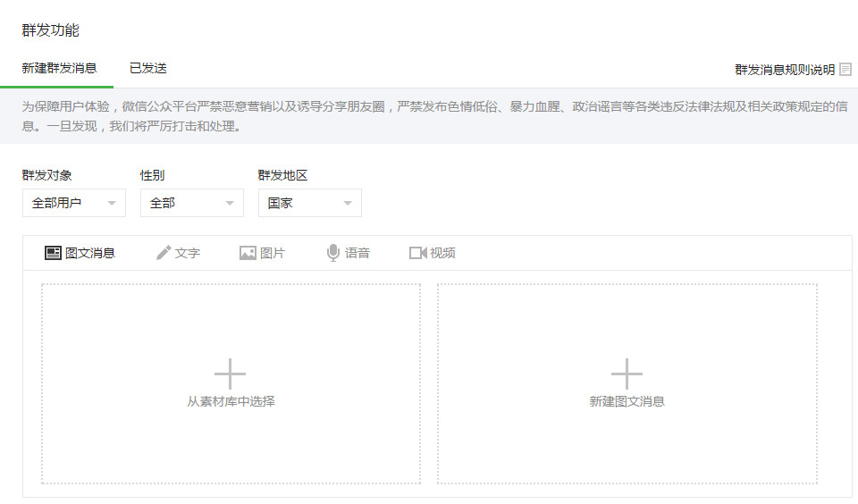Click the 性别 field label
Viewport: 858px width, 504px height.
tap(152, 175)
